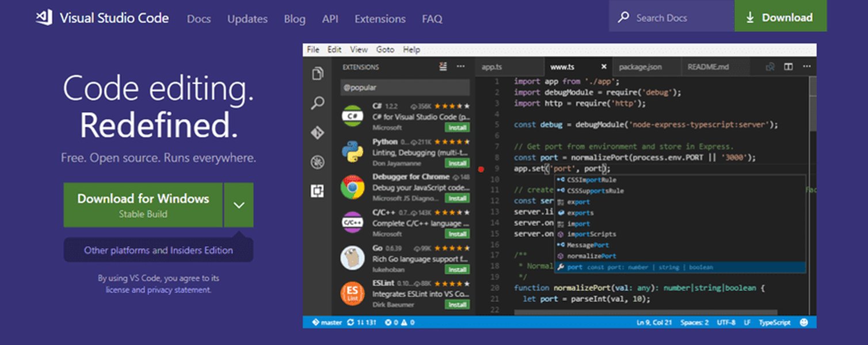
Task: Open the File menu
Action: (313, 49)
